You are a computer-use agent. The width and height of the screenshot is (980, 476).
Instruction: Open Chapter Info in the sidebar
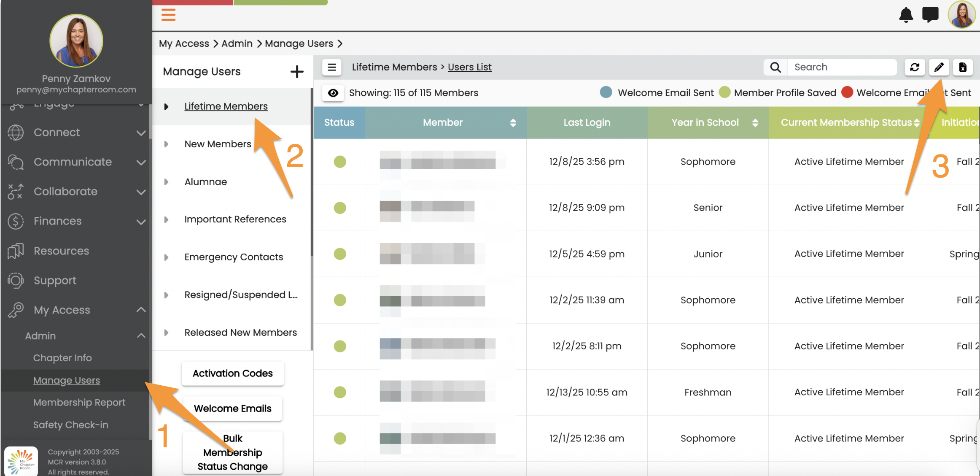click(x=62, y=358)
